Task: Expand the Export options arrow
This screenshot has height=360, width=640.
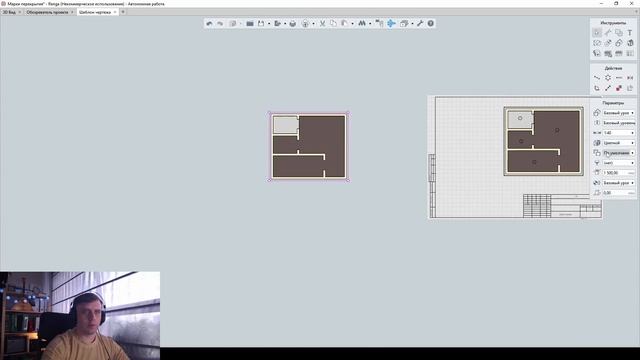Action: (x=285, y=24)
